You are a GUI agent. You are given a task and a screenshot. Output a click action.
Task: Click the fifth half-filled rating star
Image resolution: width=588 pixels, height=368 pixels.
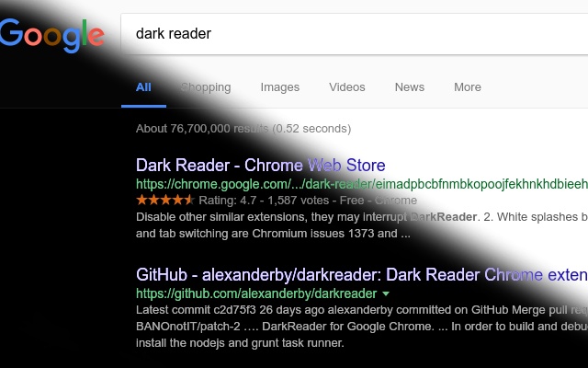(x=188, y=200)
